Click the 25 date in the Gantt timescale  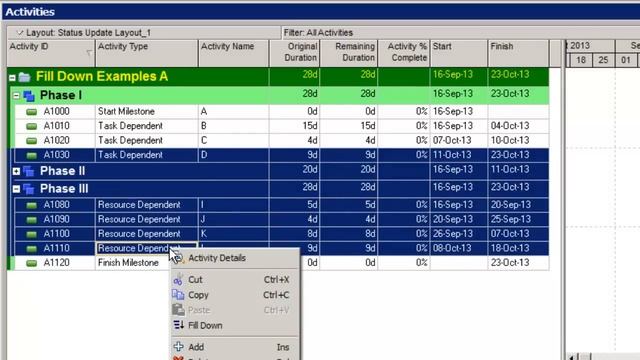click(x=603, y=60)
